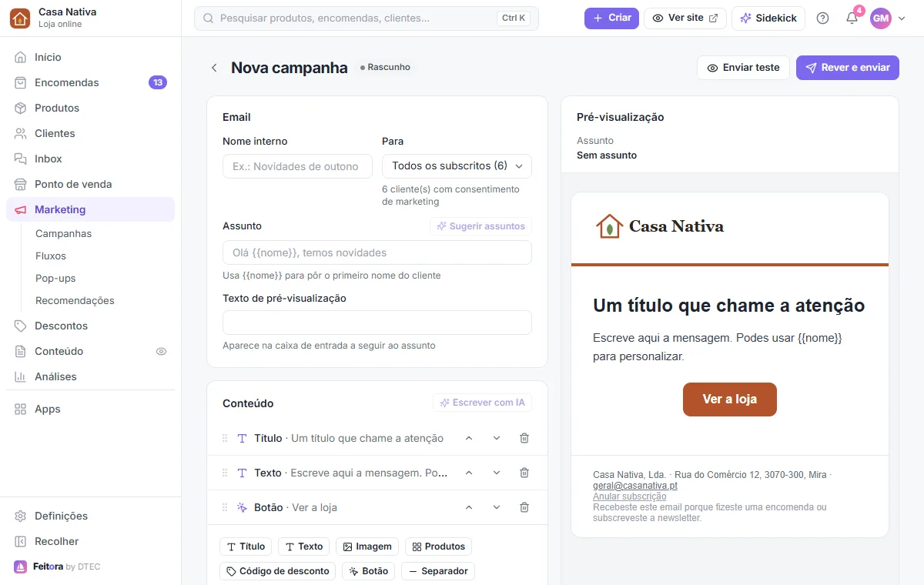Expand the account menu chevron next to GM
924x585 pixels.
click(902, 18)
